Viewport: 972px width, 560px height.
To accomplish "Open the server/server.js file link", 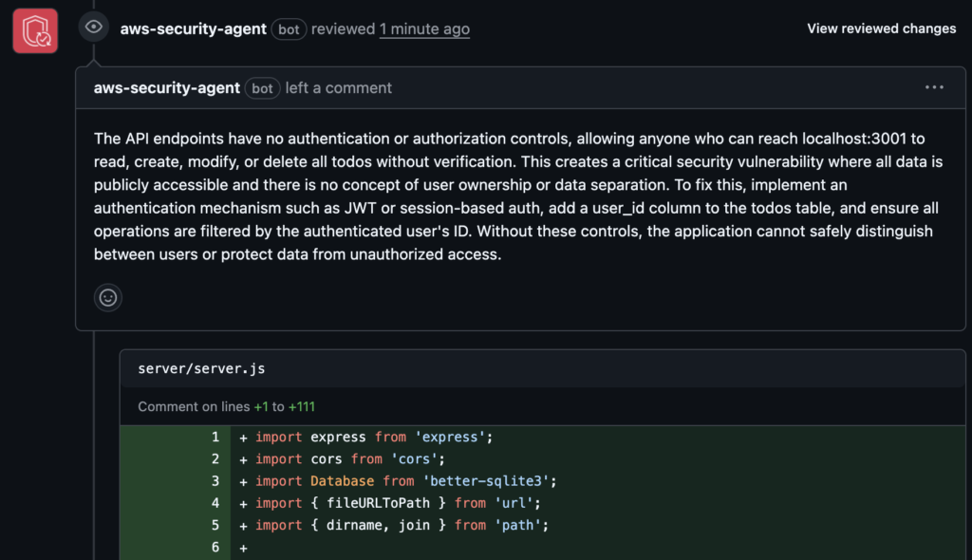I will click(x=201, y=368).
